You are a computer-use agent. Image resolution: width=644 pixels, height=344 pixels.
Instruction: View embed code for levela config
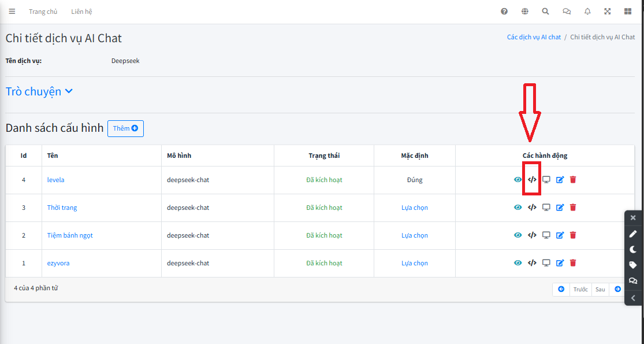(533, 180)
